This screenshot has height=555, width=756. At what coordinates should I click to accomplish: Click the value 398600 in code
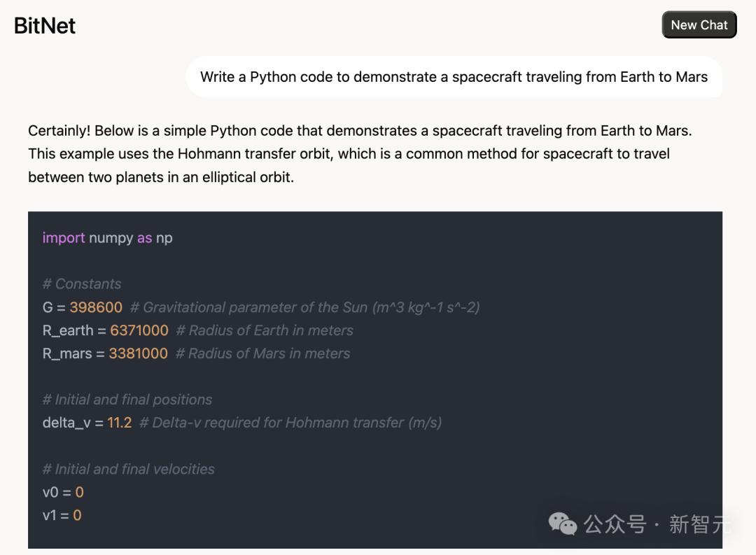96,307
